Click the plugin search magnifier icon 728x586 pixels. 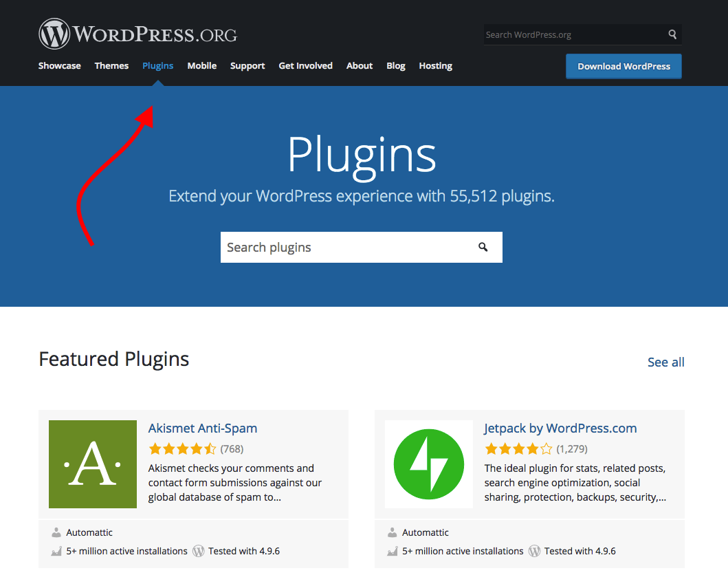tap(483, 247)
